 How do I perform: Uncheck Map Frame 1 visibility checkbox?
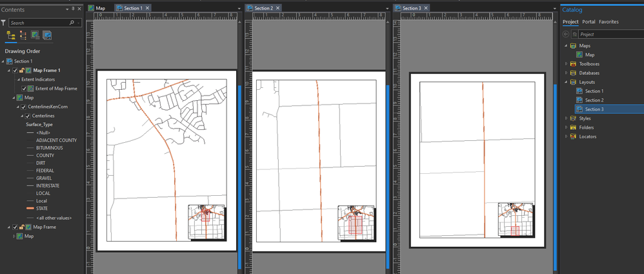[x=15, y=70]
